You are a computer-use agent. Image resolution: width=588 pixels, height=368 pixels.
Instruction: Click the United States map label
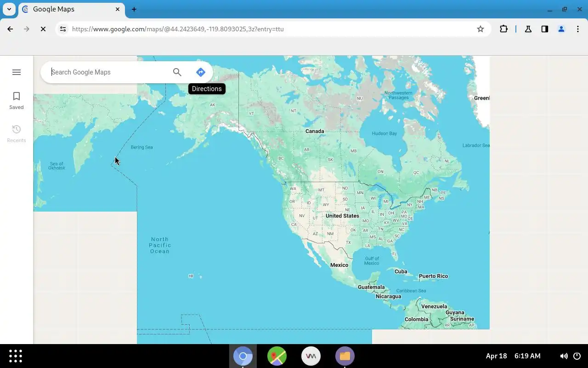pos(342,216)
